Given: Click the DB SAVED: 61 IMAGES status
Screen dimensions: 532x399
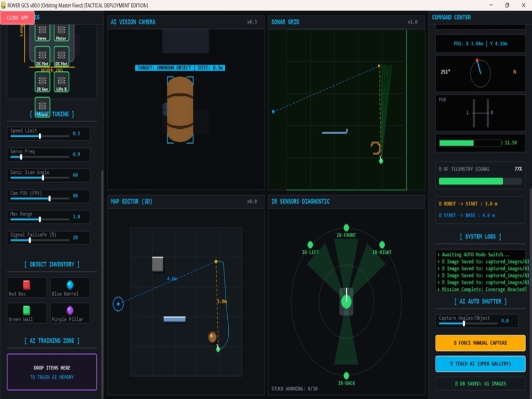Looking at the screenshot, I should (480, 384).
